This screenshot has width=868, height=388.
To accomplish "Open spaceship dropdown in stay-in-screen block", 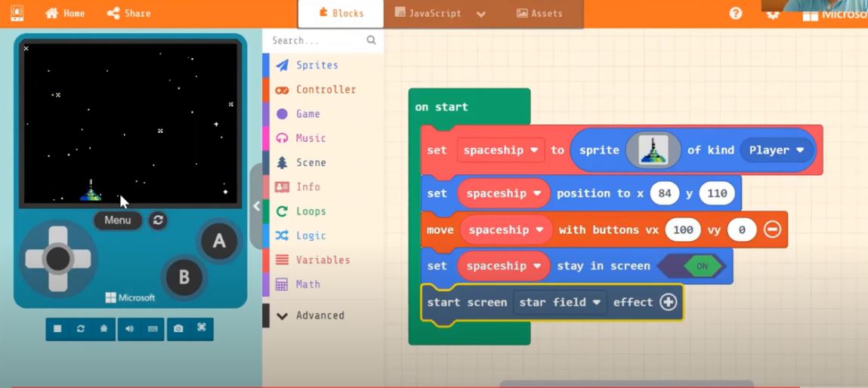I will [x=503, y=266].
